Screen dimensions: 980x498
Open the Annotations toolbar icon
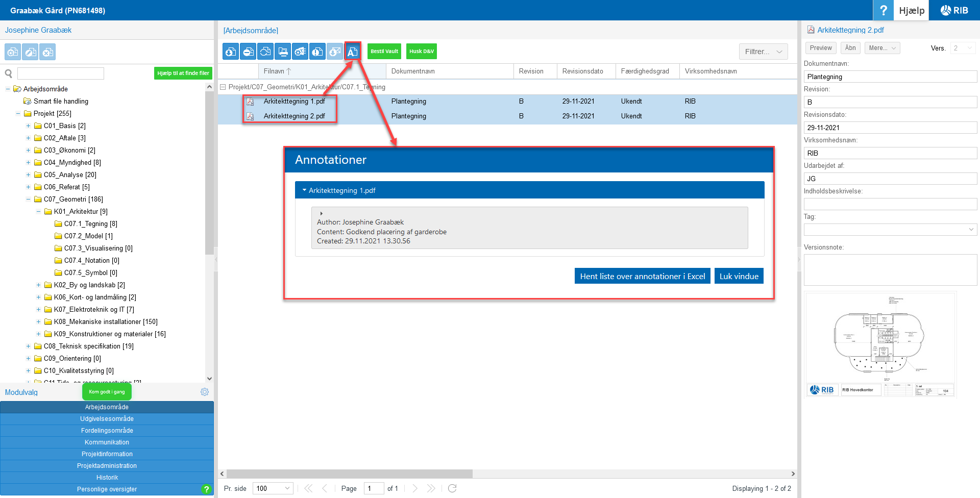[352, 52]
